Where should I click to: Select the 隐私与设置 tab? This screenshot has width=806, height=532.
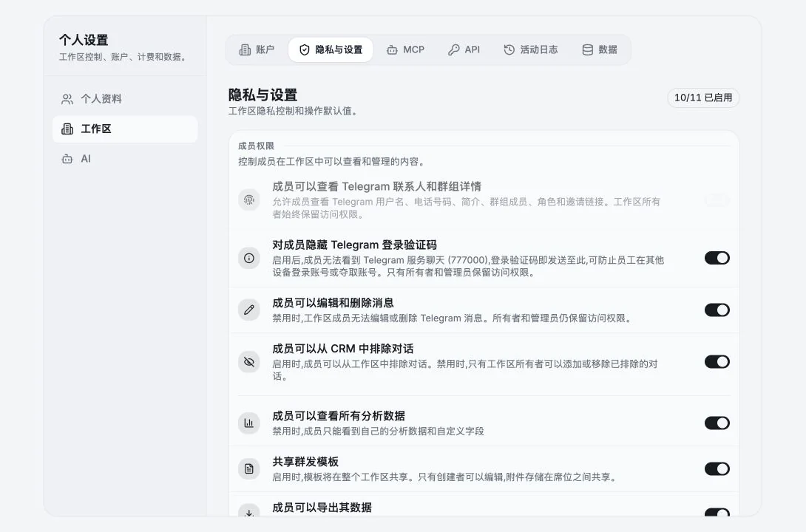point(331,50)
